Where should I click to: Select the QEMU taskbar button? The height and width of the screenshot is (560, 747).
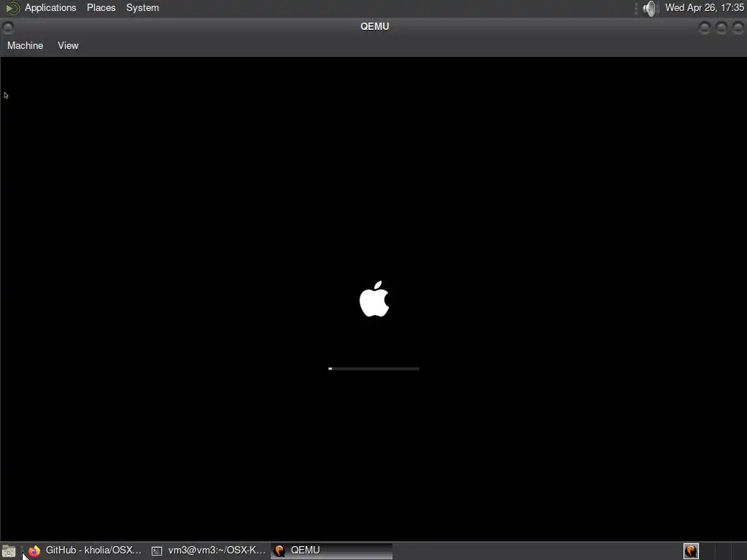click(x=332, y=551)
